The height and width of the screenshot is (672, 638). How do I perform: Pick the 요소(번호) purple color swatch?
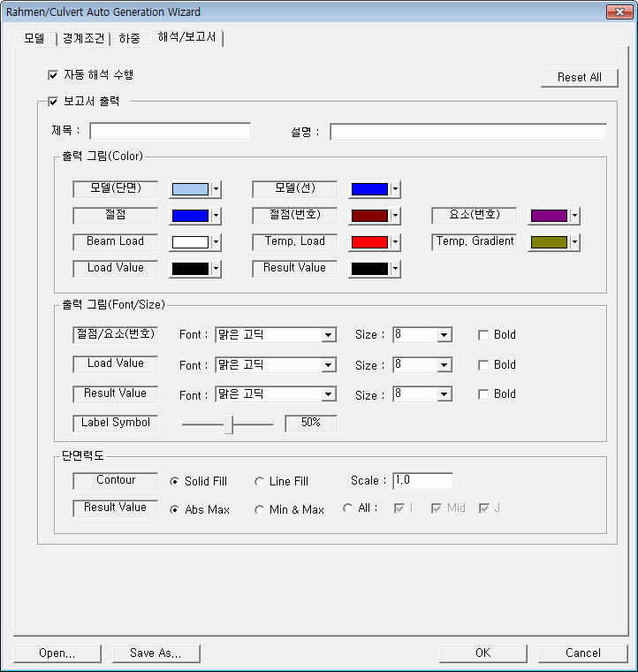pyautogui.click(x=548, y=216)
